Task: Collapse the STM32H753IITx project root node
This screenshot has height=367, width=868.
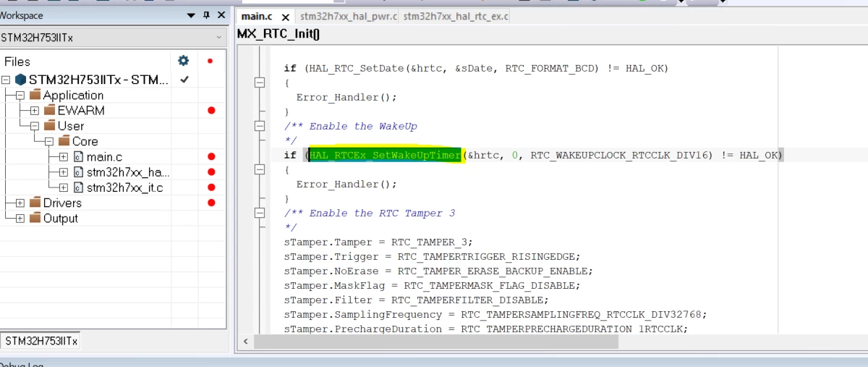Action: tap(6, 80)
